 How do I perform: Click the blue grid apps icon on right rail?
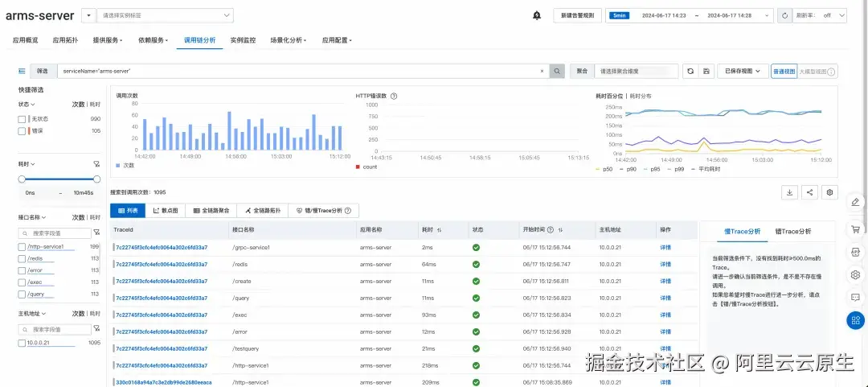tap(855, 320)
